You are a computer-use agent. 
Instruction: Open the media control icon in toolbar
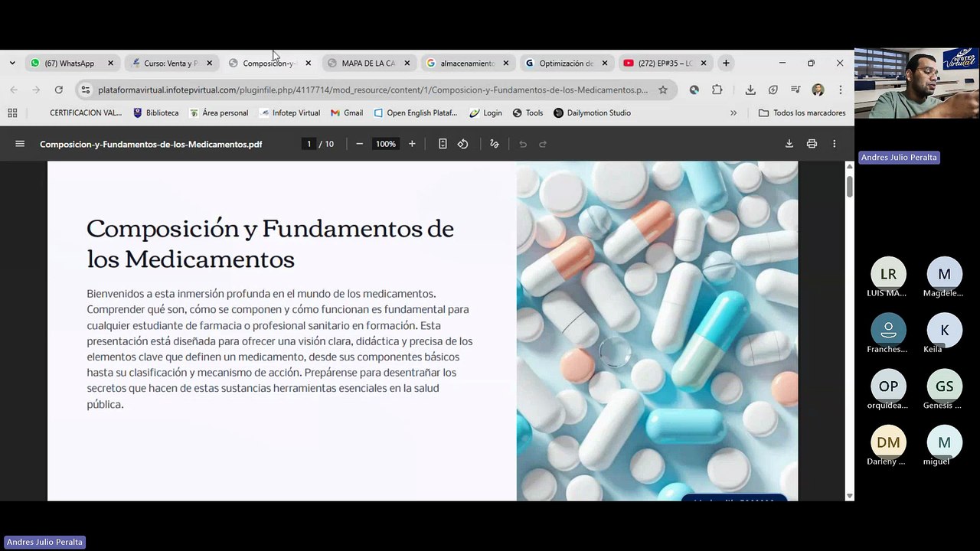click(x=795, y=90)
